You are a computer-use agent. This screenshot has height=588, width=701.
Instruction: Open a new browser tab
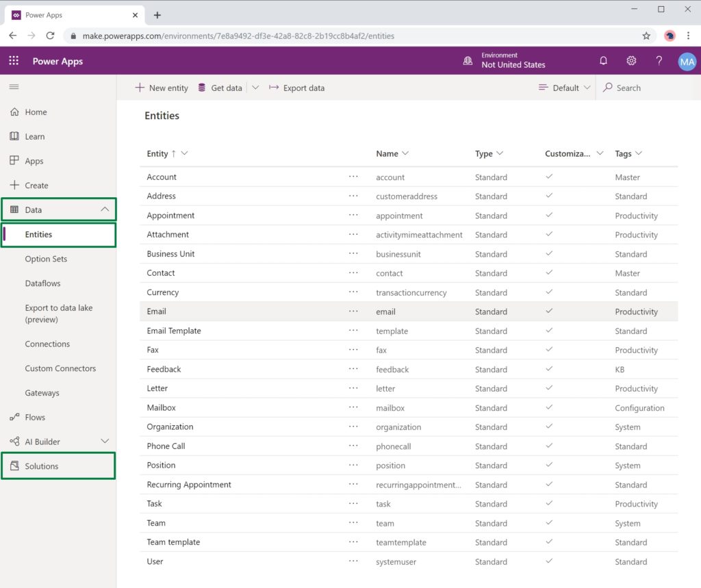tap(157, 15)
